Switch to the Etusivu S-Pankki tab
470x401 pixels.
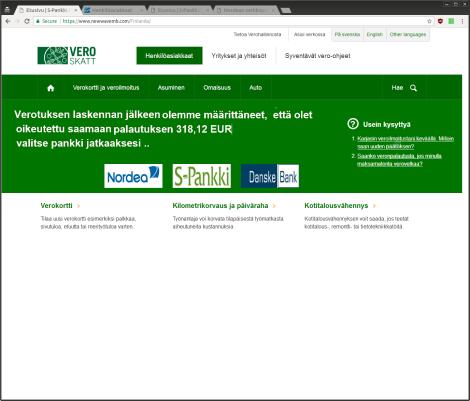(x=48, y=10)
